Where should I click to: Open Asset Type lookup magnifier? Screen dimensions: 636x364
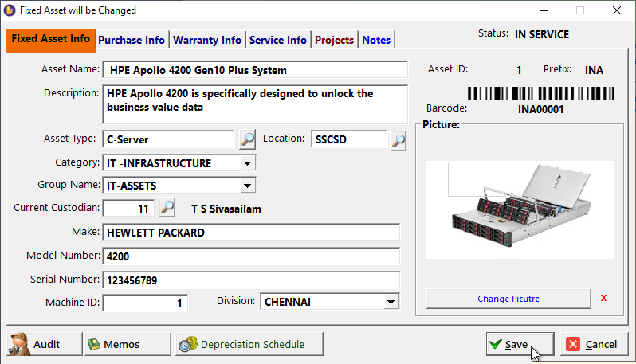pyautogui.click(x=247, y=140)
